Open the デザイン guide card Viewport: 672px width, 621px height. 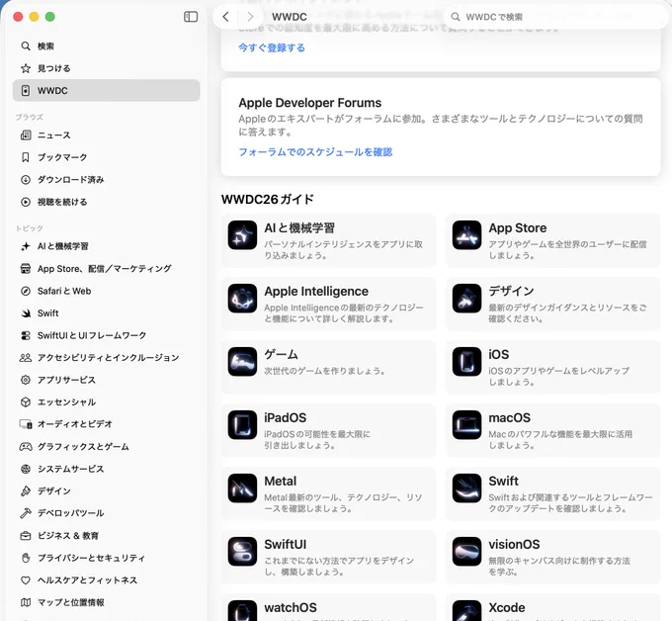pyautogui.click(x=552, y=304)
